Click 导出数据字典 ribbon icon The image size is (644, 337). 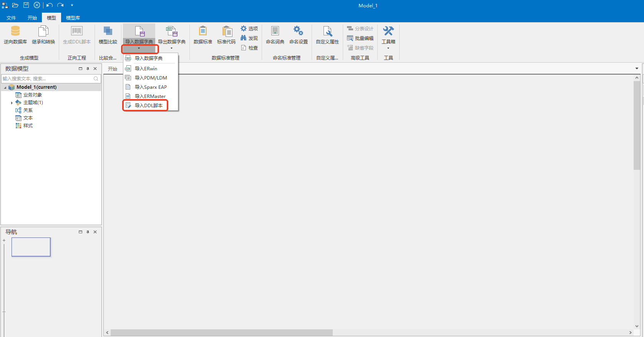(171, 31)
